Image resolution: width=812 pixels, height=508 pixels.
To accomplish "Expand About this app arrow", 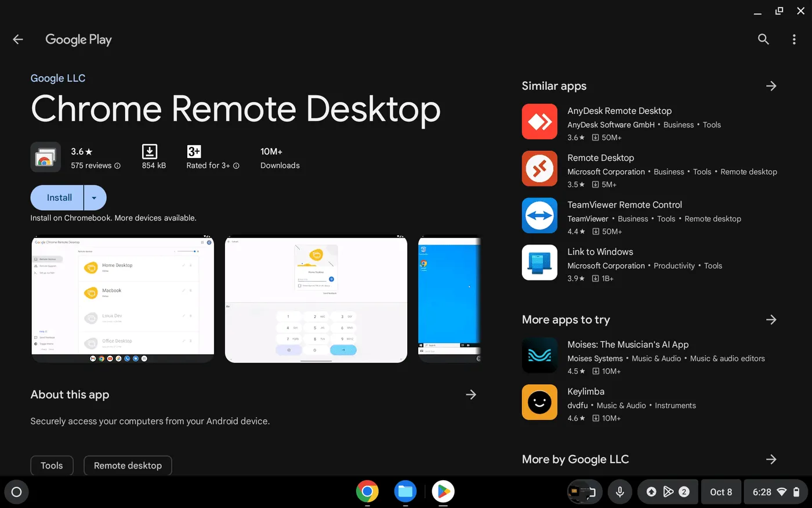I will (471, 395).
